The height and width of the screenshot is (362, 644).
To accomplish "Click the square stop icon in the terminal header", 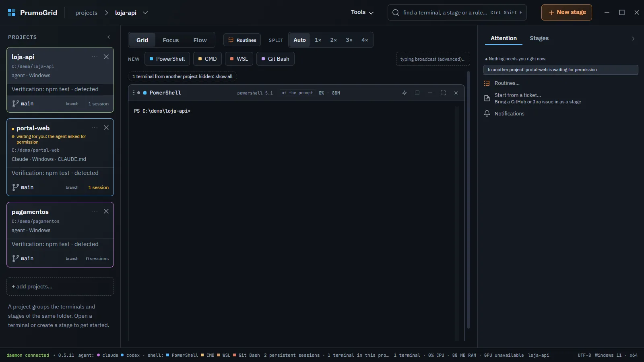I will [x=417, y=93].
